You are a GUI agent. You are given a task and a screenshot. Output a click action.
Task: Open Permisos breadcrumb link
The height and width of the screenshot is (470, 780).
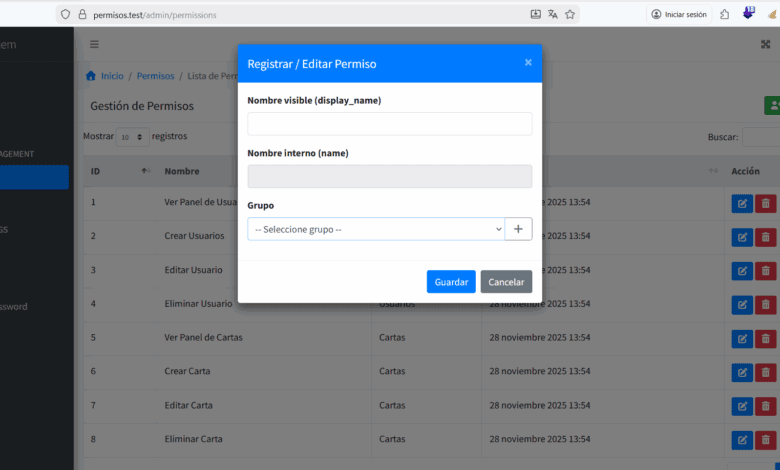(155, 76)
